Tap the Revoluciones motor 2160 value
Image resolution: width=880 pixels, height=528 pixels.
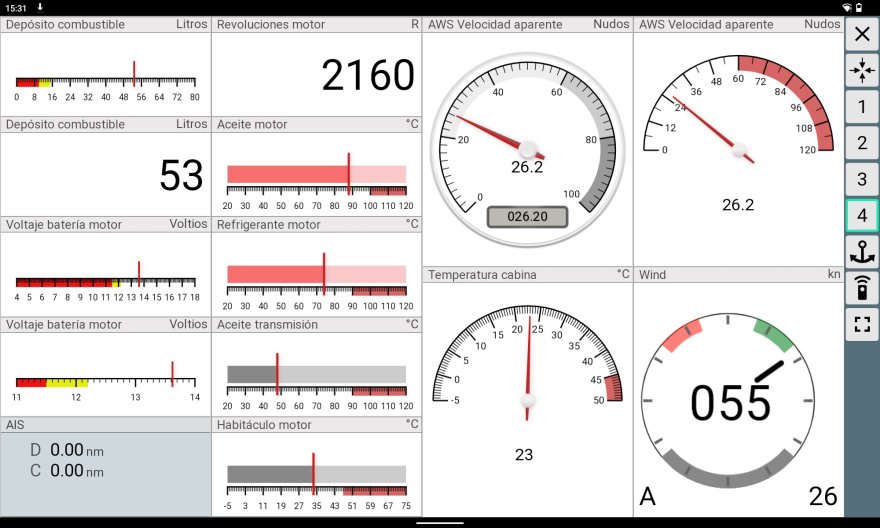coord(367,75)
